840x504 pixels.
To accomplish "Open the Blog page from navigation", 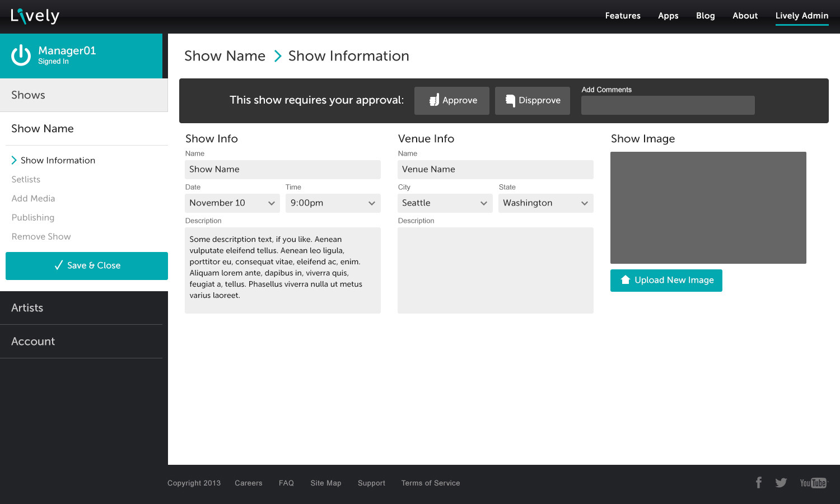I will (x=705, y=16).
